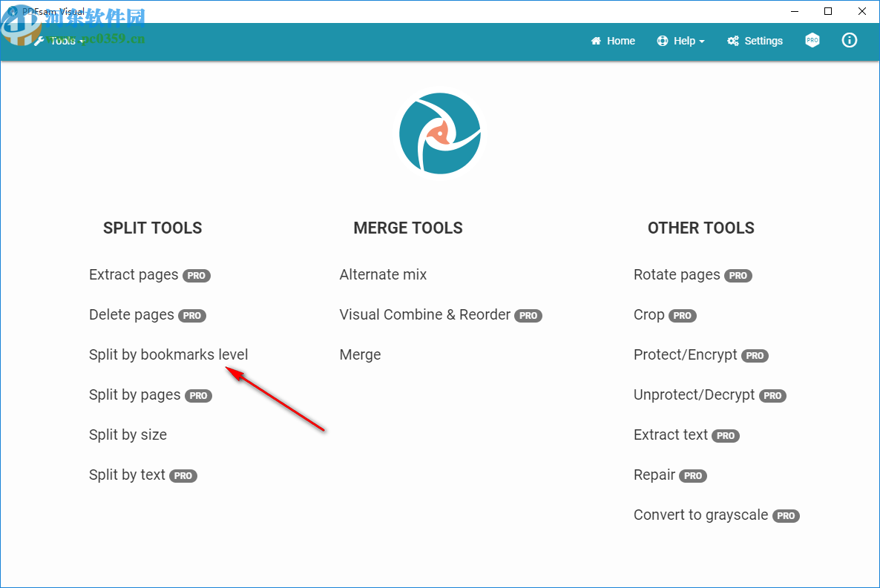Click the PDFsam Visual logo
Image resolution: width=880 pixels, height=588 pixels.
pos(440,133)
